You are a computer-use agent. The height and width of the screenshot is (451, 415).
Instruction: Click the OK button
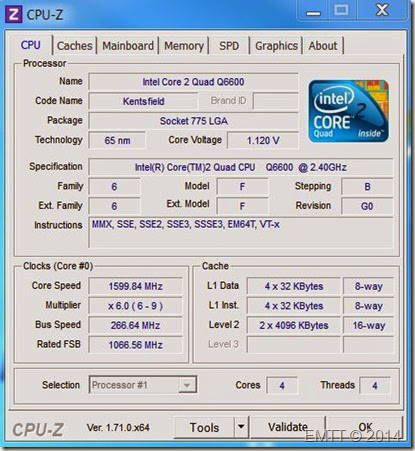365,427
